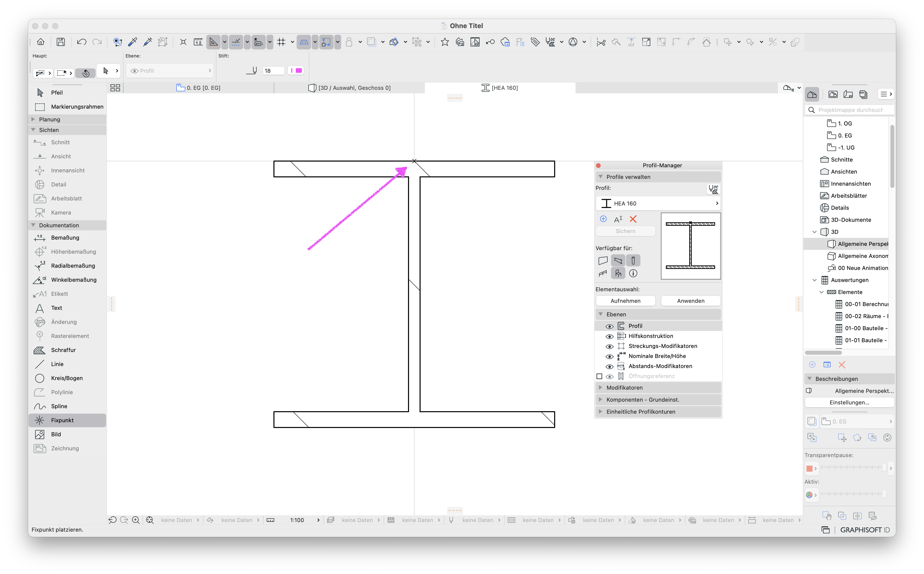Select the Text tool
Image resolution: width=924 pixels, height=574 pixels.
click(x=67, y=308)
